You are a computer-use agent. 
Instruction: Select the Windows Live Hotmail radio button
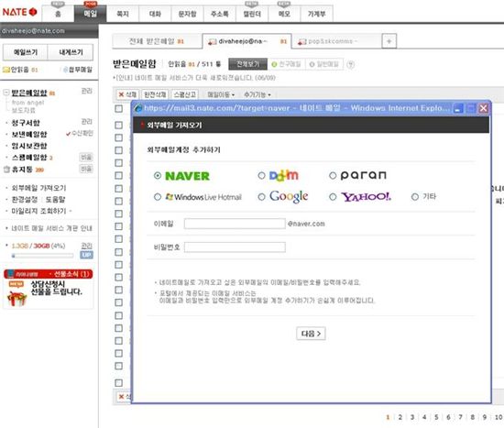[158, 197]
